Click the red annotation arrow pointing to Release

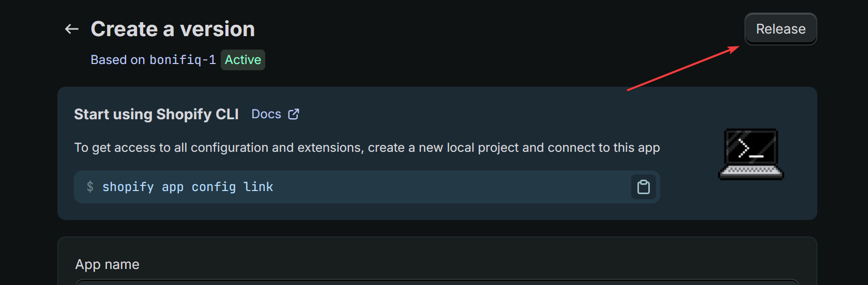(683, 68)
